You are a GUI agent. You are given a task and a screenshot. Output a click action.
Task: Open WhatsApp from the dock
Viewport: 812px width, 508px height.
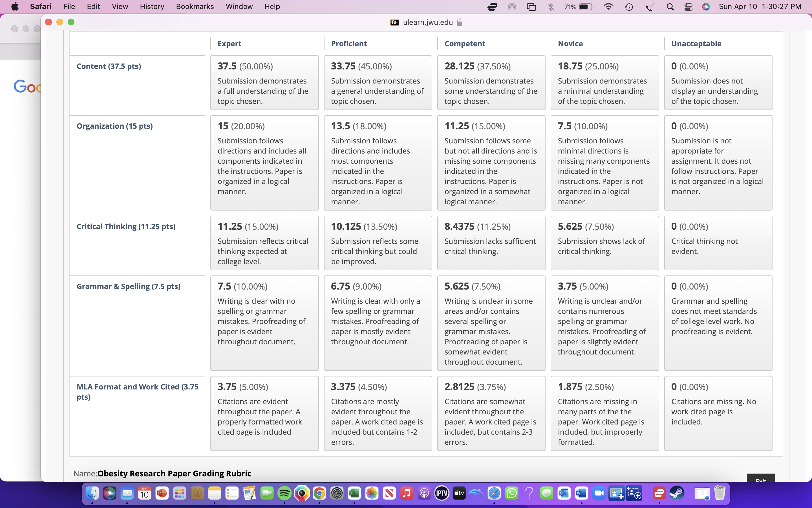511,493
